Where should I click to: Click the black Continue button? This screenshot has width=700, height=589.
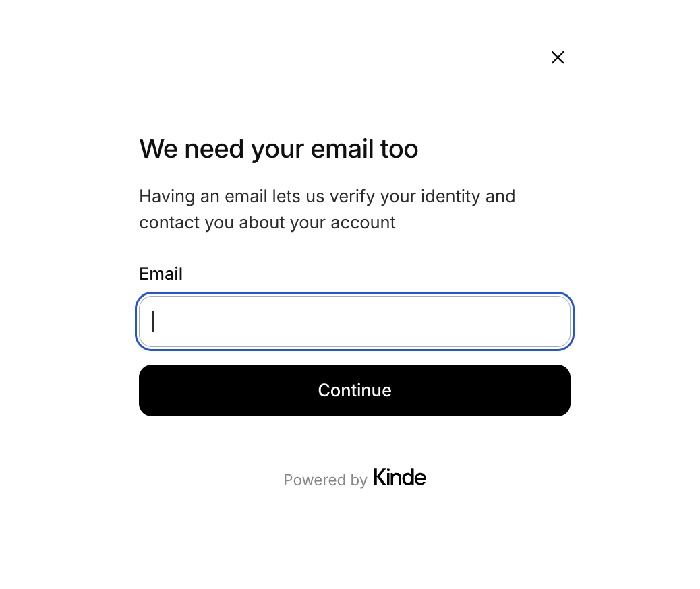(355, 390)
